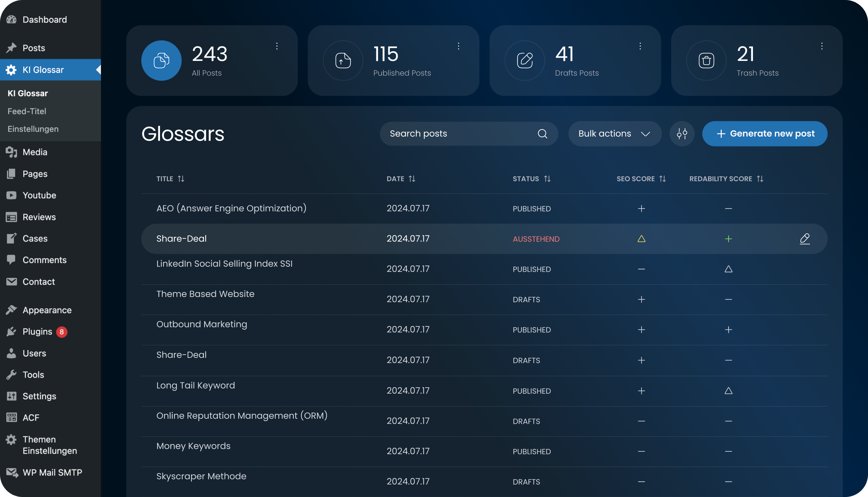
Task: Open the filter sliders button
Action: click(x=682, y=133)
